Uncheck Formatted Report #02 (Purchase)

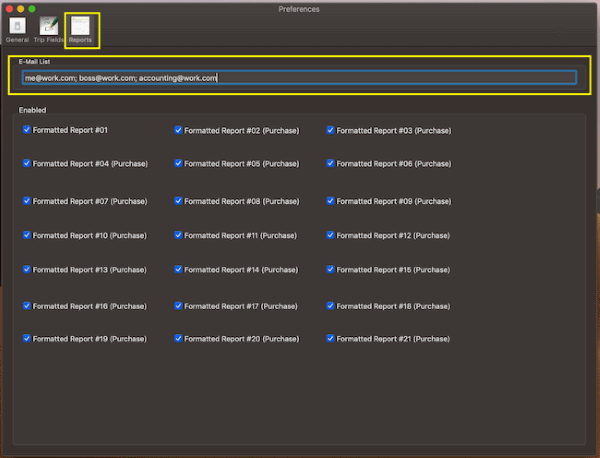coord(178,130)
